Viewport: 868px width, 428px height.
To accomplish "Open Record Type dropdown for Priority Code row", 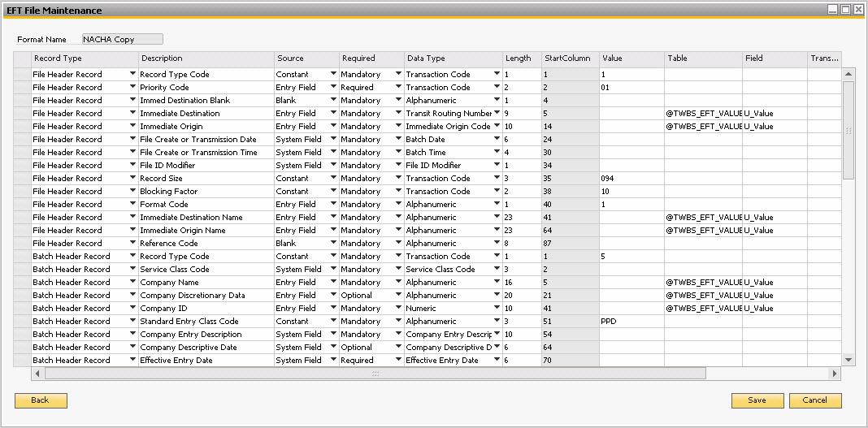I will 132,88.
